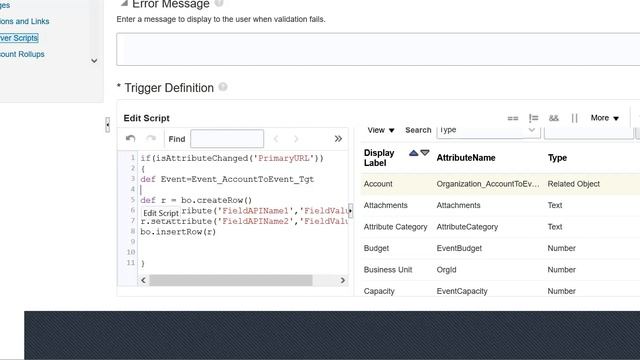Click script line 7 FieldAPIName2 code
The width and height of the screenshot is (640, 360).
click(x=244, y=221)
